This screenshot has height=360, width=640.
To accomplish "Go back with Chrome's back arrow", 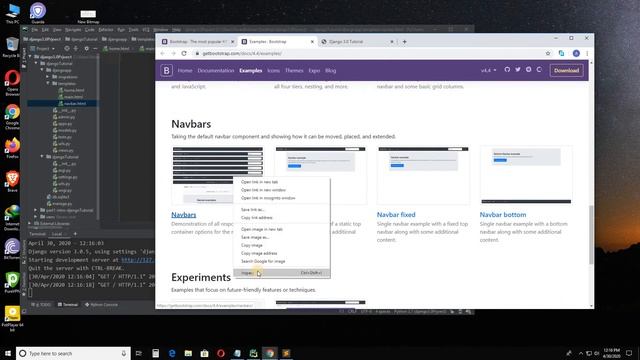I will pyautogui.click(x=162, y=53).
